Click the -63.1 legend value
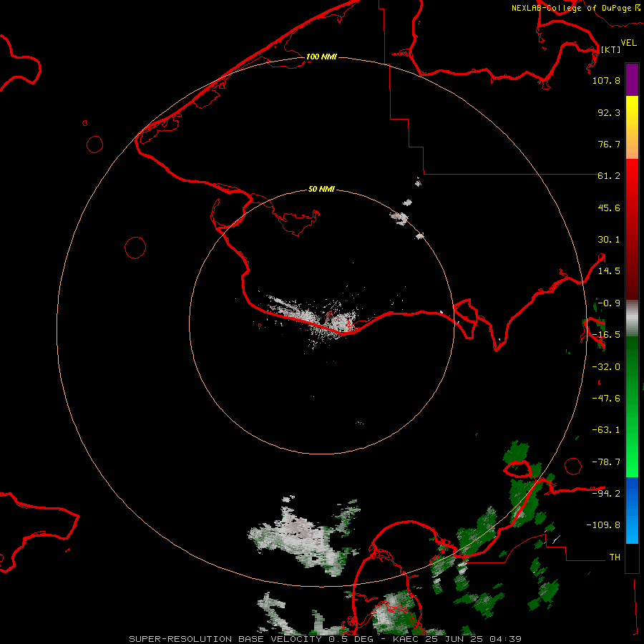The height and width of the screenshot is (644, 644). (x=606, y=430)
